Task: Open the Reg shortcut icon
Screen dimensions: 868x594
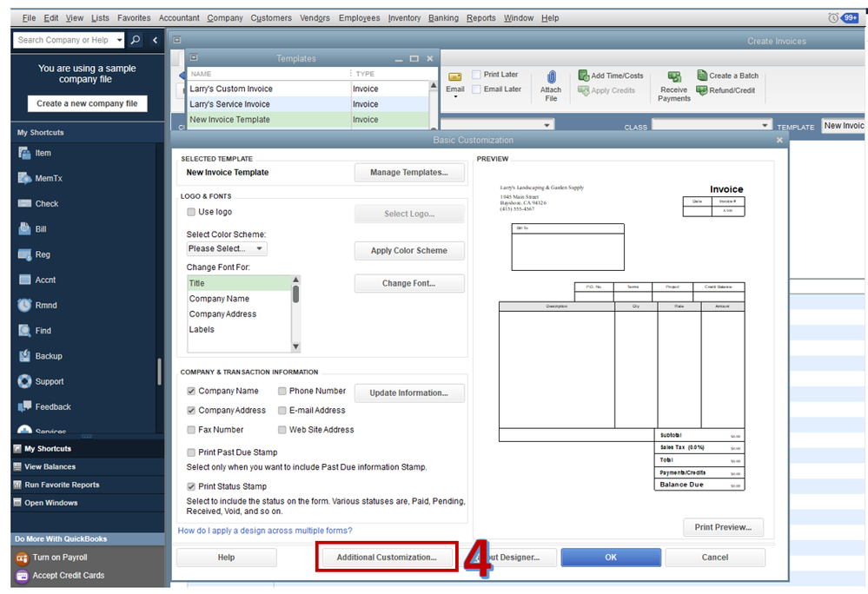Action: (24, 254)
